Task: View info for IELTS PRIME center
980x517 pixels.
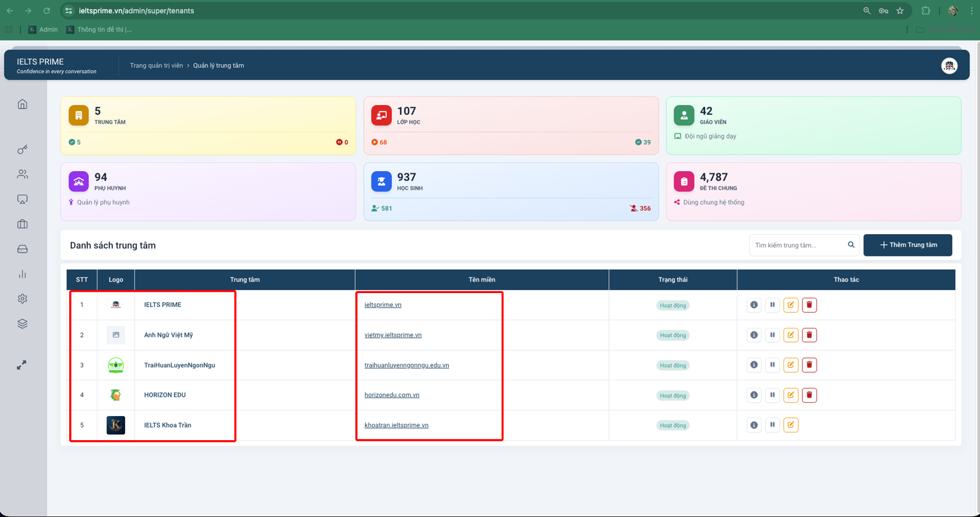Action: [x=753, y=305]
